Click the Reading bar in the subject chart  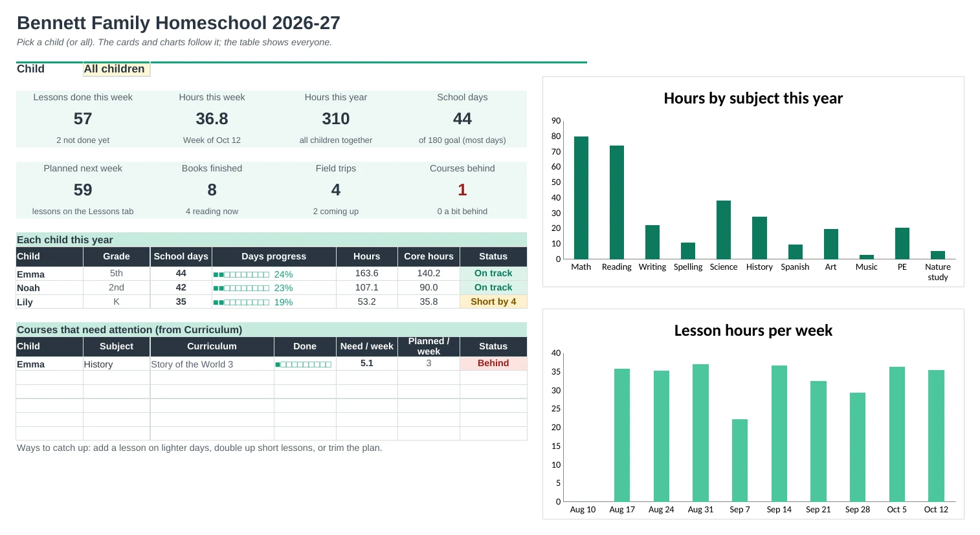pos(617,202)
